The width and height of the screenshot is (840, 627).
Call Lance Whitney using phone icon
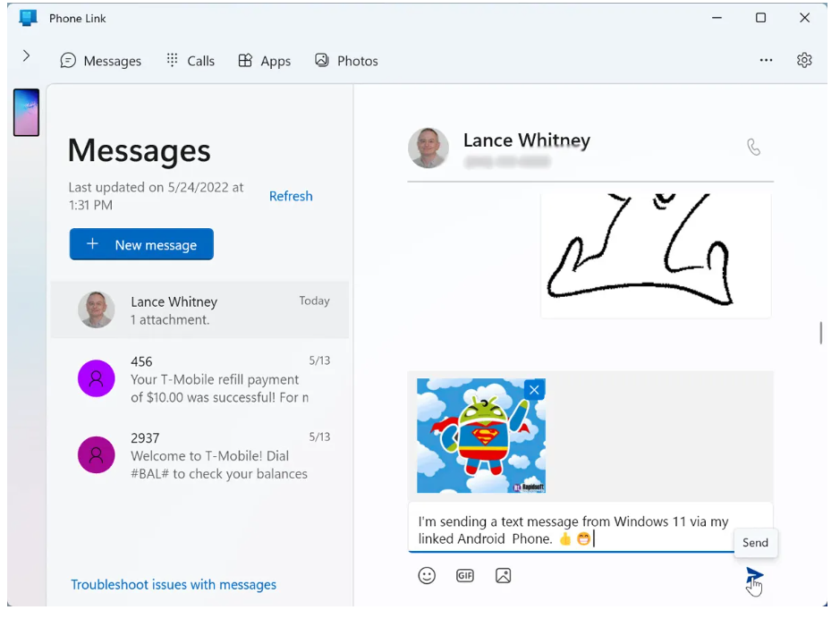754,147
